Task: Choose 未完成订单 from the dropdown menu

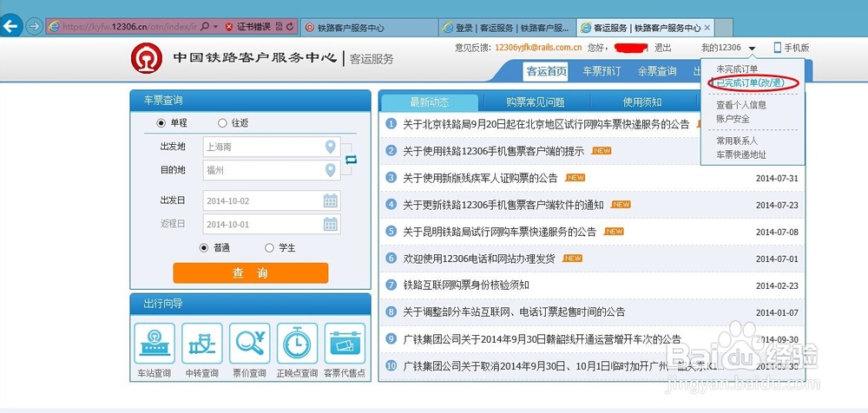Action: pyautogui.click(x=737, y=69)
